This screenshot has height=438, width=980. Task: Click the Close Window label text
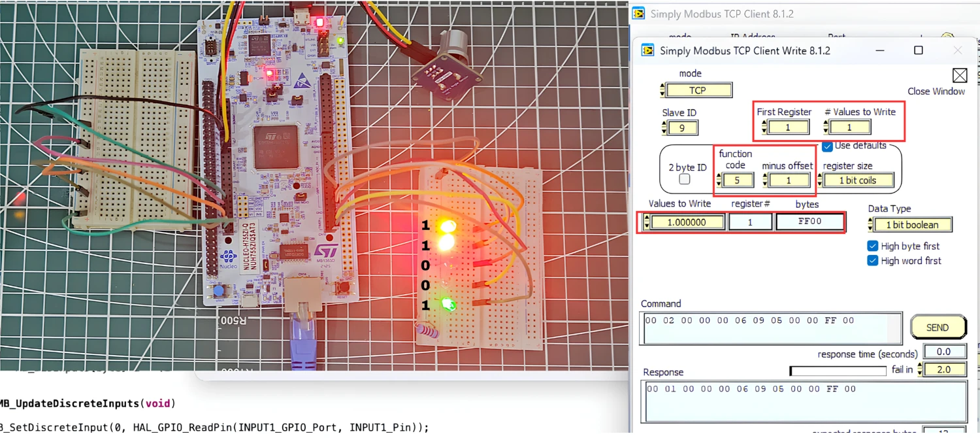936,92
